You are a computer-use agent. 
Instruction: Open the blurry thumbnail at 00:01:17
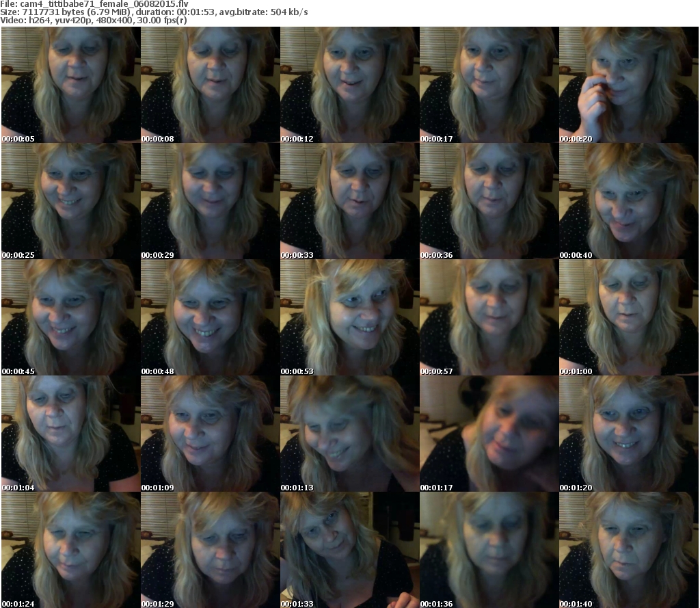click(489, 434)
